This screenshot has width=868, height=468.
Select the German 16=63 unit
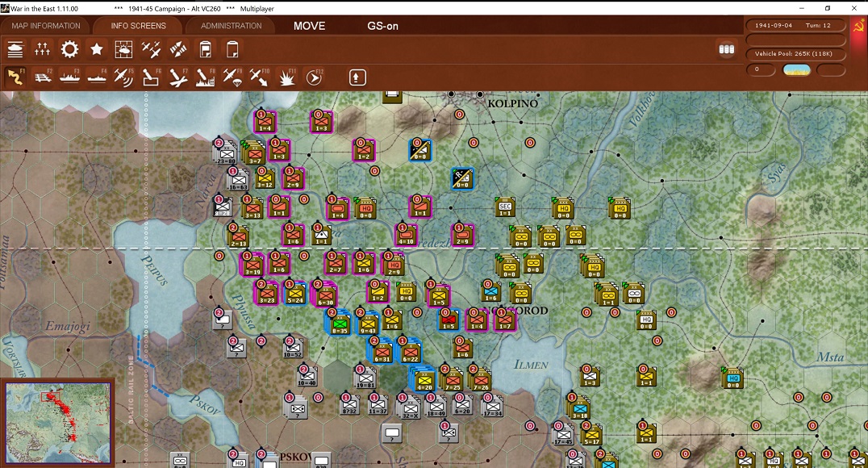pyautogui.click(x=239, y=180)
